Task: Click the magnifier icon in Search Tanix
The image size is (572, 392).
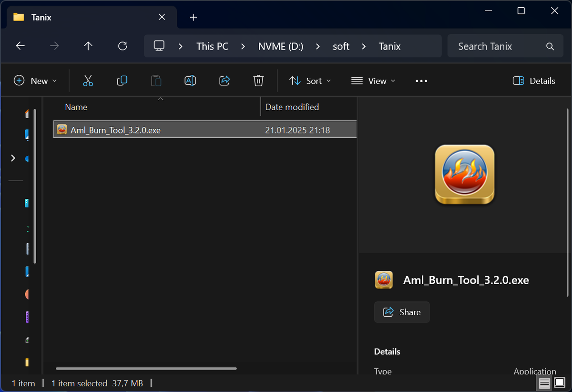Action: coord(550,46)
